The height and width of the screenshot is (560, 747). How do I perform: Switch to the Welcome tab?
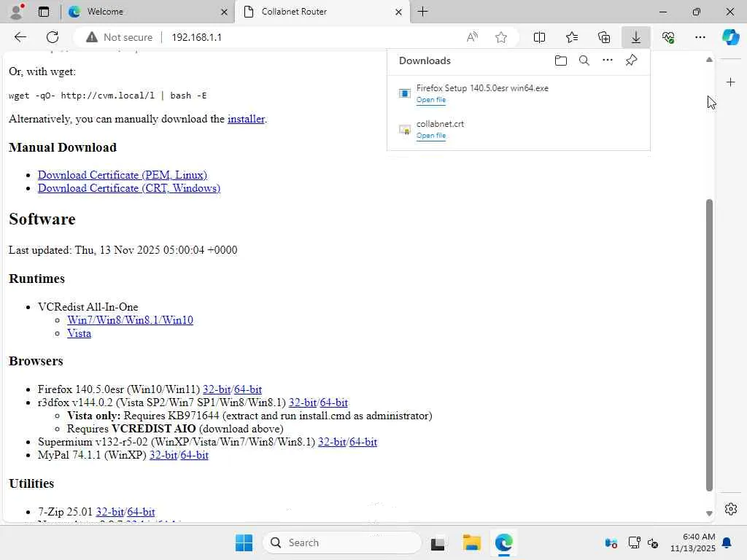click(147, 12)
